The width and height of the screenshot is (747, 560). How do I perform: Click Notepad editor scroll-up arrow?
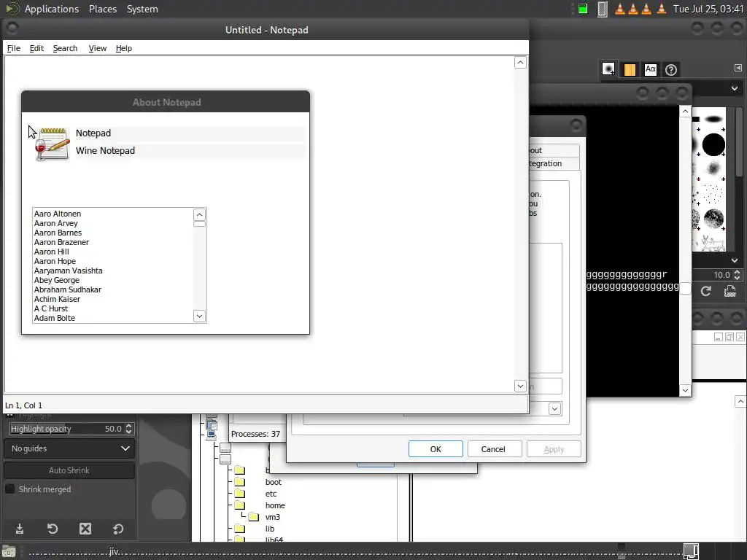pos(520,63)
